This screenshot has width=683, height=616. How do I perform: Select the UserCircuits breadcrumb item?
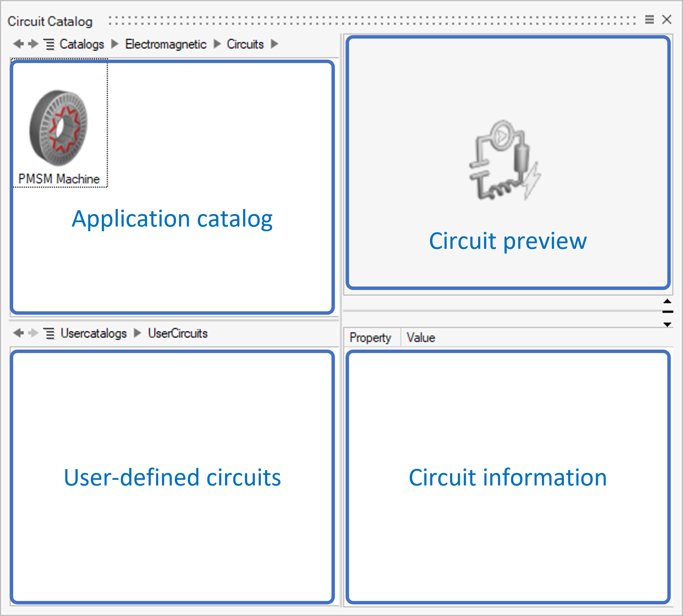pos(178,333)
